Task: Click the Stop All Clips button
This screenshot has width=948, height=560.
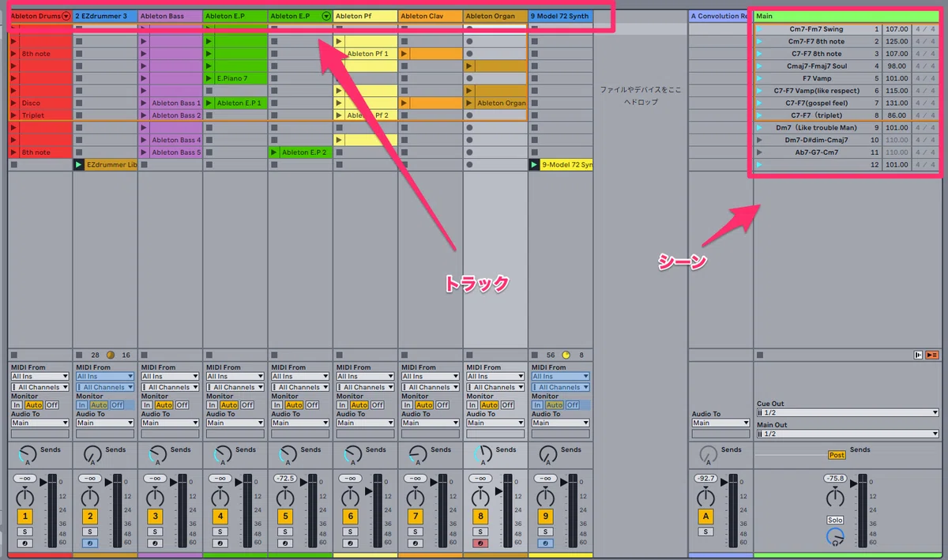Action: coord(760,355)
